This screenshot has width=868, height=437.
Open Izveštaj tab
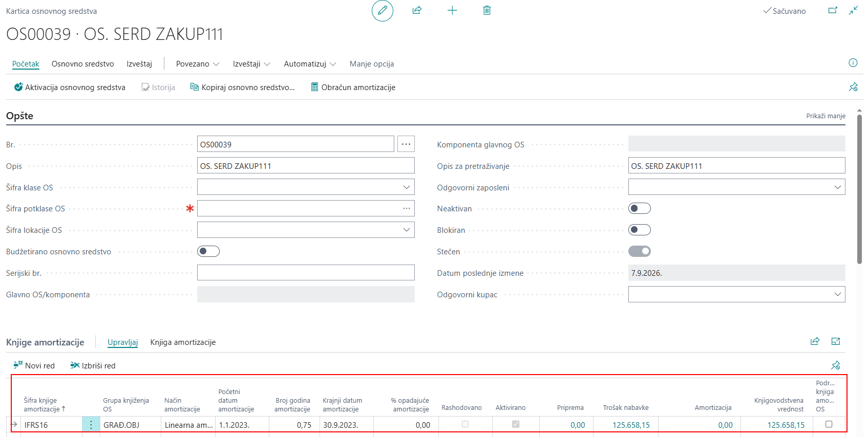[139, 64]
